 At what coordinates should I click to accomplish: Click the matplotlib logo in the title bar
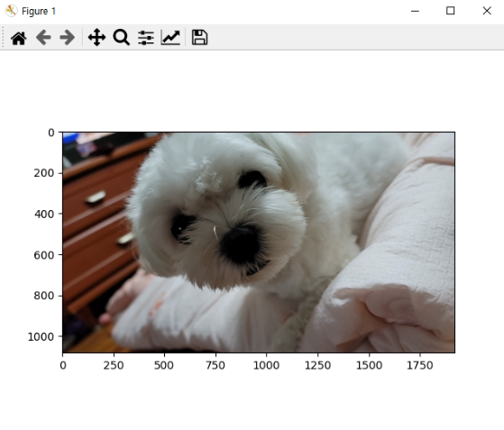pyautogui.click(x=11, y=11)
